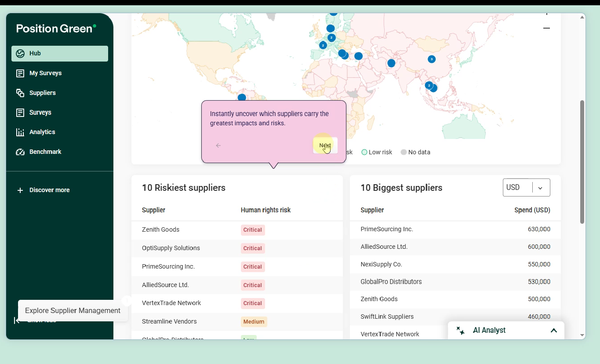
Task: Select the Surveys icon in the sidebar
Action: 20,113
